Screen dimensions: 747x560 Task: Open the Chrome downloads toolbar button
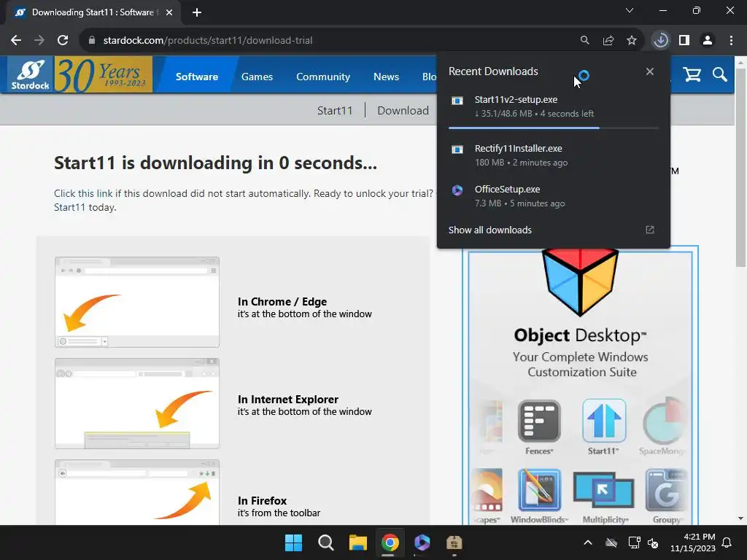661,41
